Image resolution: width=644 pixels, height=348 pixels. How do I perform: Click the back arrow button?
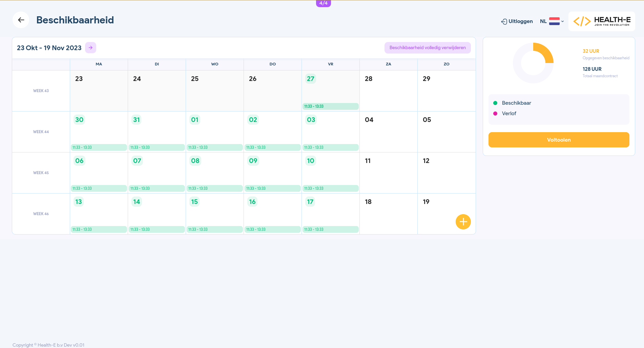(x=21, y=20)
